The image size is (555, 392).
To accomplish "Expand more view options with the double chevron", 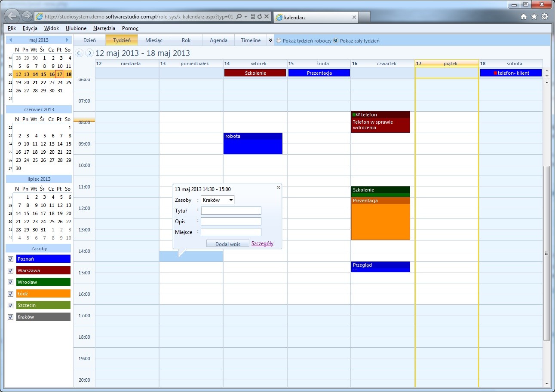I will [270, 40].
